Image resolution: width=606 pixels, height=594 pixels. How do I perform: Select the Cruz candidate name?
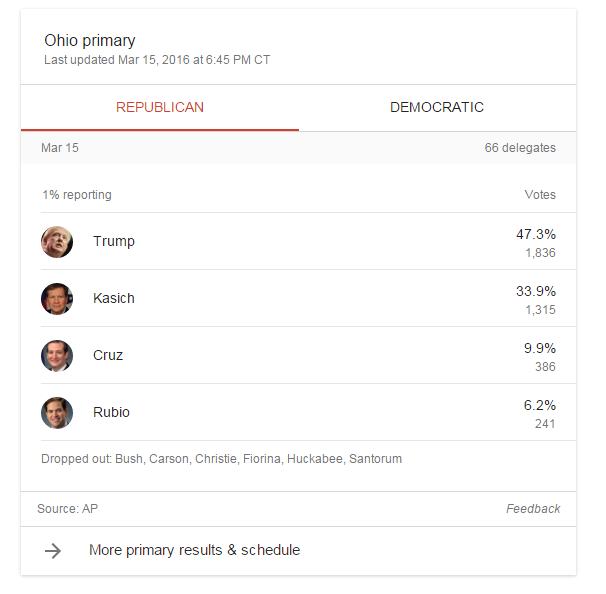click(x=108, y=355)
